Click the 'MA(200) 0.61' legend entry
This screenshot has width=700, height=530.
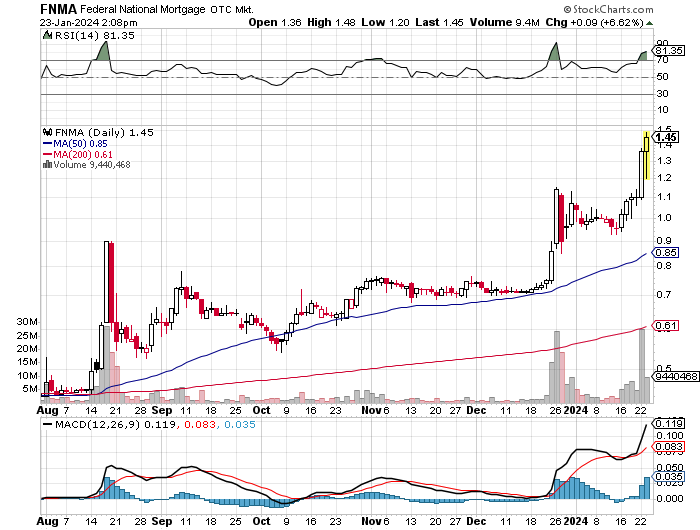point(83,154)
